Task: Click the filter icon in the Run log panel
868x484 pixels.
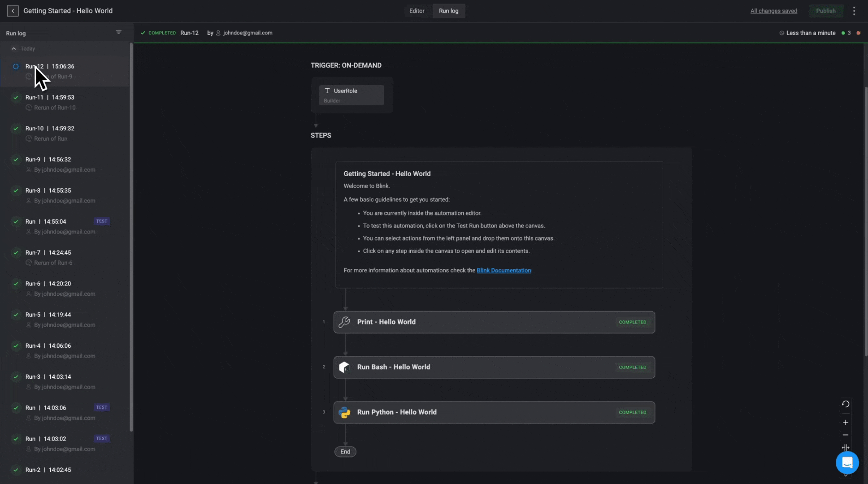Action: point(118,32)
